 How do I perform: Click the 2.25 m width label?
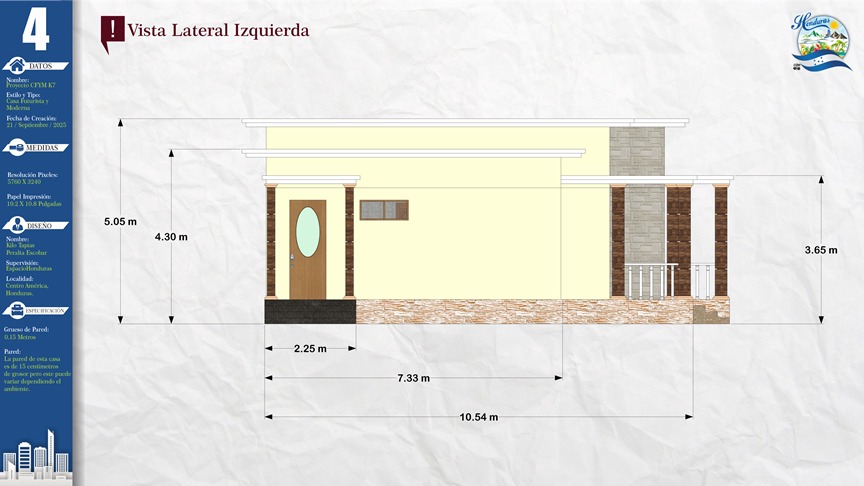(x=310, y=349)
